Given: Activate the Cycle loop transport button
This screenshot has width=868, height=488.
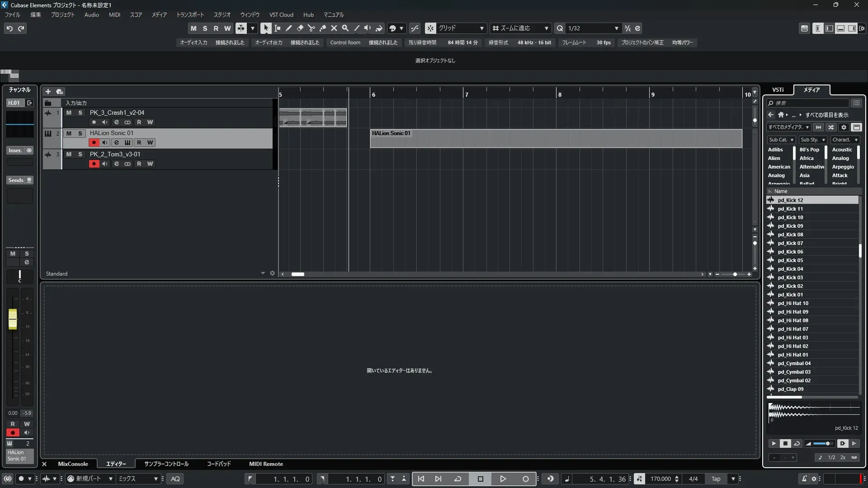Looking at the screenshot, I should [x=458, y=479].
